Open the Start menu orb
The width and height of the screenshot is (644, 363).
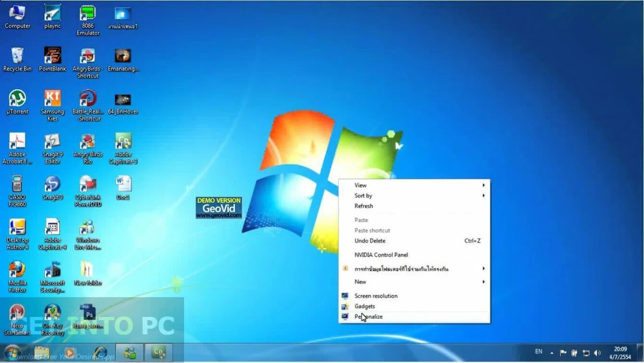point(13,353)
